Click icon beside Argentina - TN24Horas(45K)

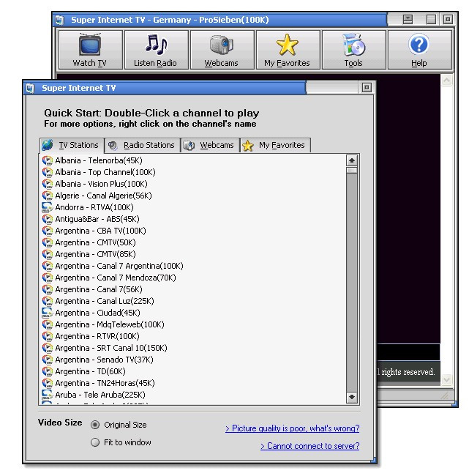tap(48, 383)
